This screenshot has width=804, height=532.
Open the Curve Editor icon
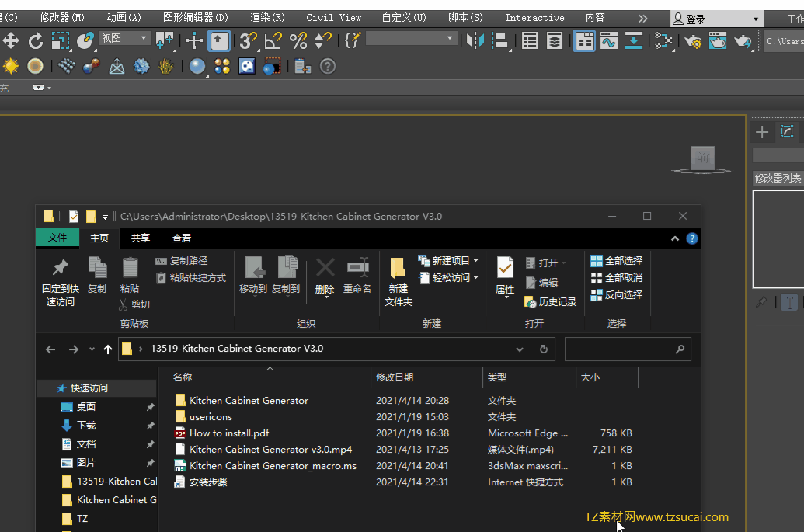click(x=609, y=40)
